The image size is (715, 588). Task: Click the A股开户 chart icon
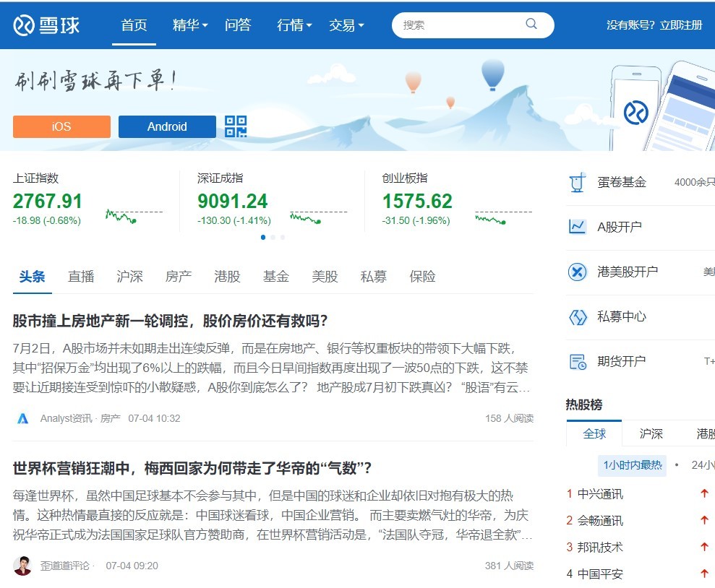click(576, 227)
